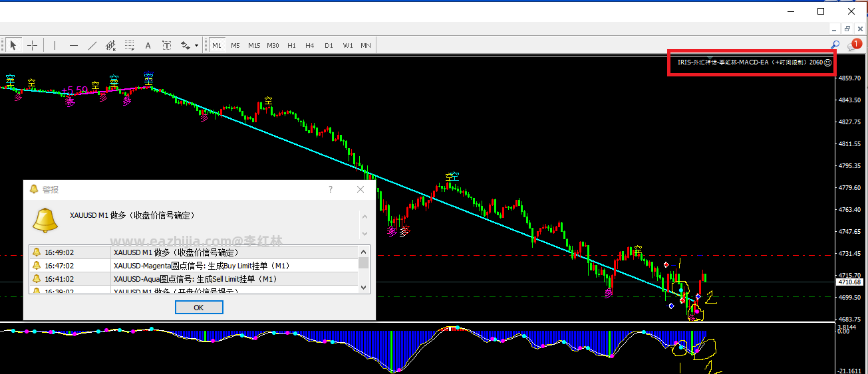Close the 警报 alert dialog
Viewport: 868px width, 374px height.
tap(361, 189)
